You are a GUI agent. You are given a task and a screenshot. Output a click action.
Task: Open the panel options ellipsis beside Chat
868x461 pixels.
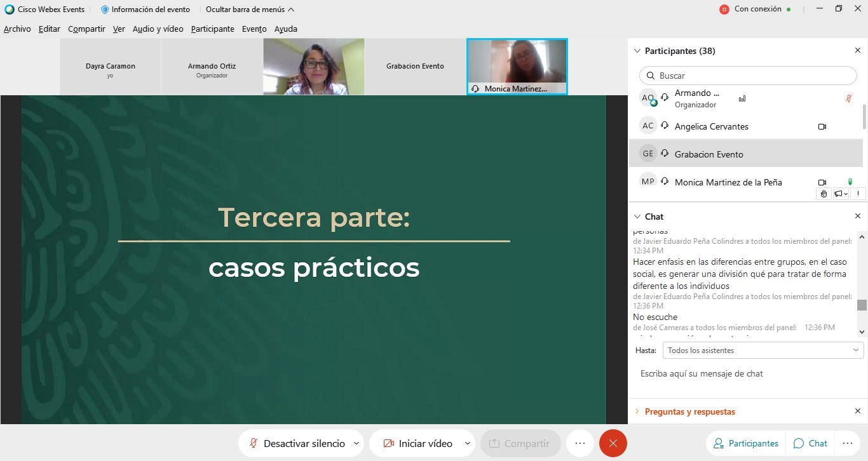847,443
